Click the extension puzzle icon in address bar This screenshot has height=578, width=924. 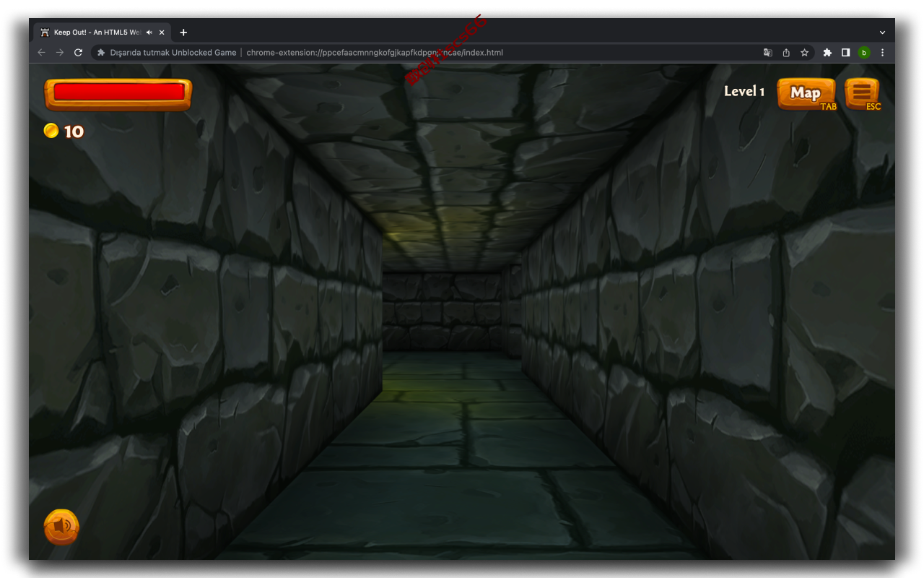tap(101, 53)
